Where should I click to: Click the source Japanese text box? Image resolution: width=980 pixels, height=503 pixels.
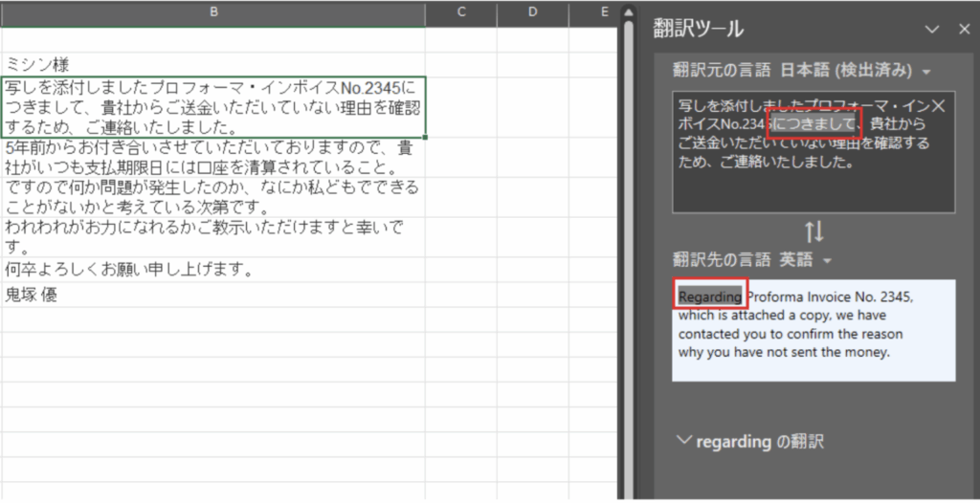point(813,152)
